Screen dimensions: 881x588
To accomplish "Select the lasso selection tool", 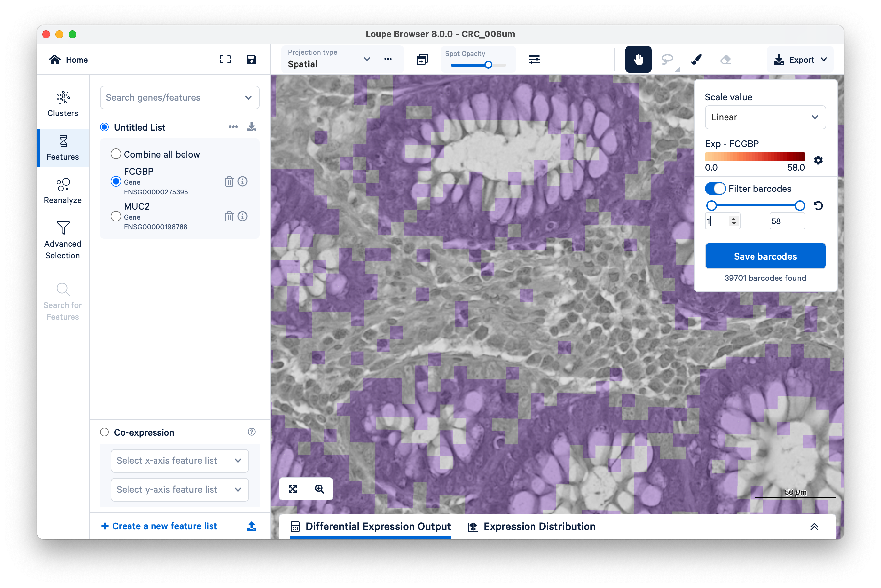I will (x=667, y=59).
